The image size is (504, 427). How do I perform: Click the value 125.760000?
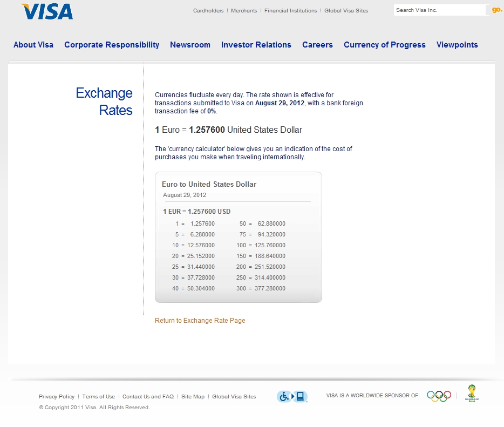tap(270, 245)
